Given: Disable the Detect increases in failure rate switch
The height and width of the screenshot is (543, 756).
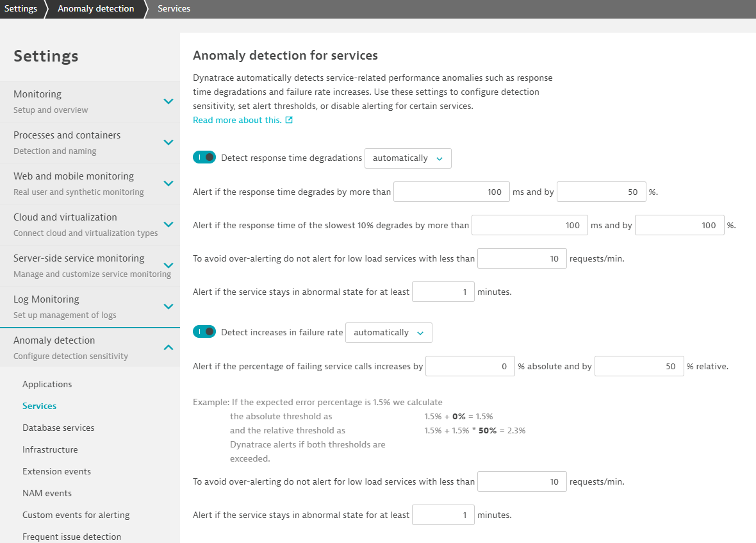Looking at the screenshot, I should (x=204, y=332).
